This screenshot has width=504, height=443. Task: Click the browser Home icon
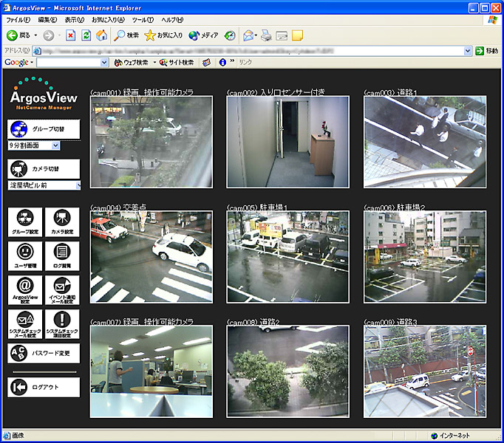[x=101, y=35]
